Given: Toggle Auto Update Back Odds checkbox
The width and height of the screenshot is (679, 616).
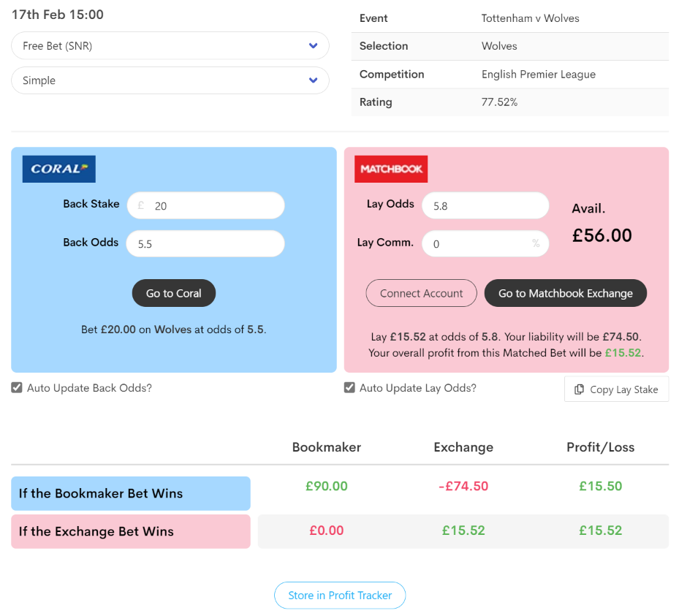Looking at the screenshot, I should (17, 387).
